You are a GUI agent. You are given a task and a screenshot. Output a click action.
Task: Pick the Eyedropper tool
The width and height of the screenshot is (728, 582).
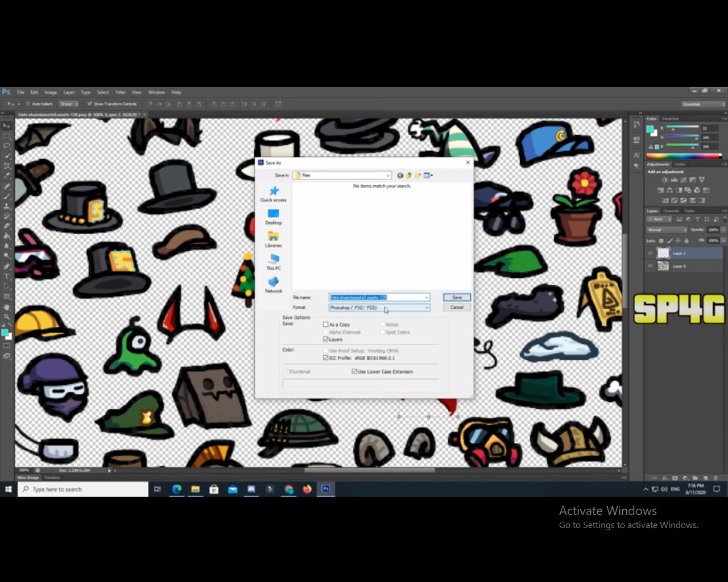coord(7,176)
